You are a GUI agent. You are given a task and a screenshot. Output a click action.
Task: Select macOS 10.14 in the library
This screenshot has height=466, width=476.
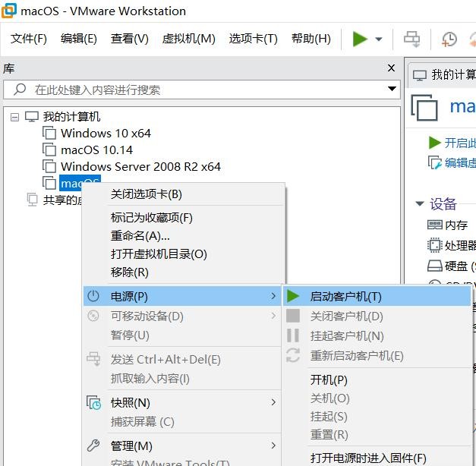tap(96, 150)
